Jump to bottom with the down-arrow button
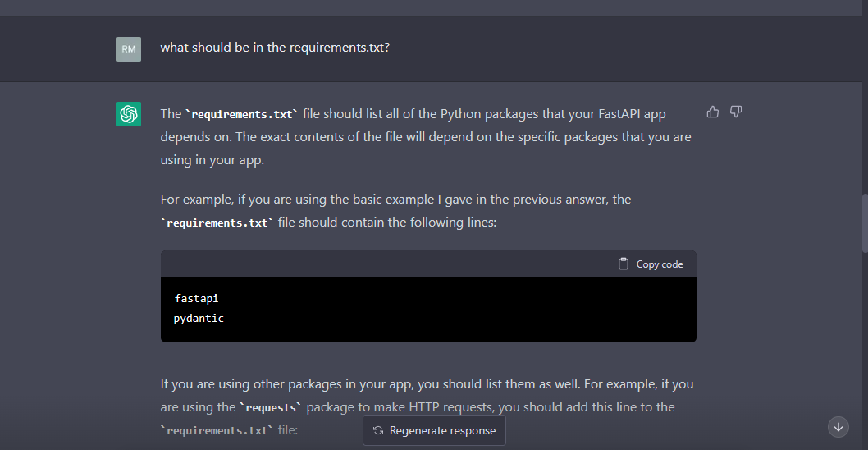The width and height of the screenshot is (868, 450). pyautogui.click(x=838, y=426)
